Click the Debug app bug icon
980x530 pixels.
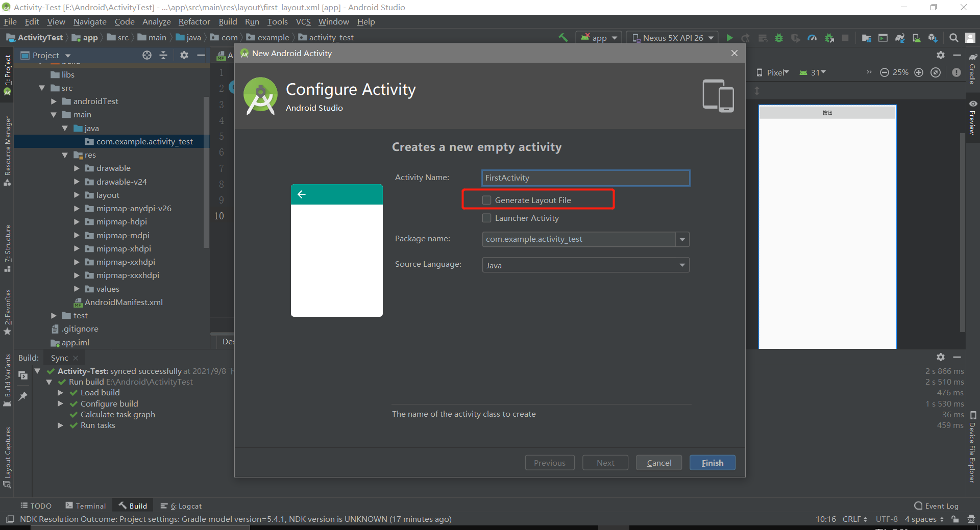coord(779,38)
